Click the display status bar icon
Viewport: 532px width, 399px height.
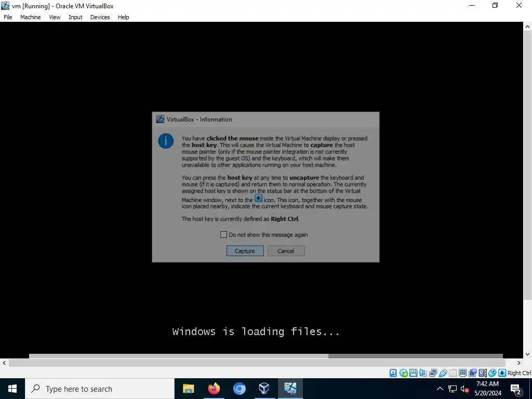pos(462,373)
